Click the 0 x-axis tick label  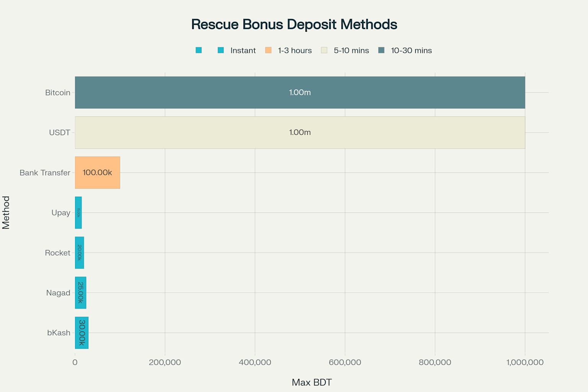pyautogui.click(x=75, y=362)
